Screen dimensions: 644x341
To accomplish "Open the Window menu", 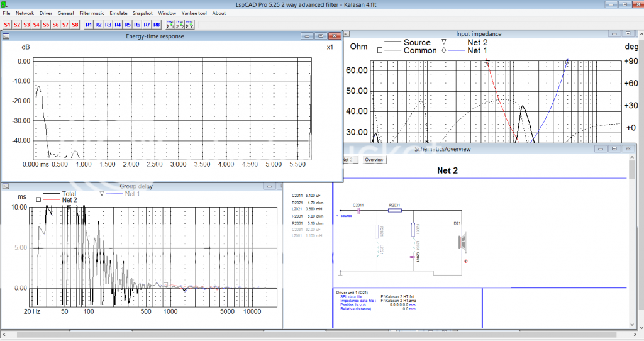I will click(167, 13).
